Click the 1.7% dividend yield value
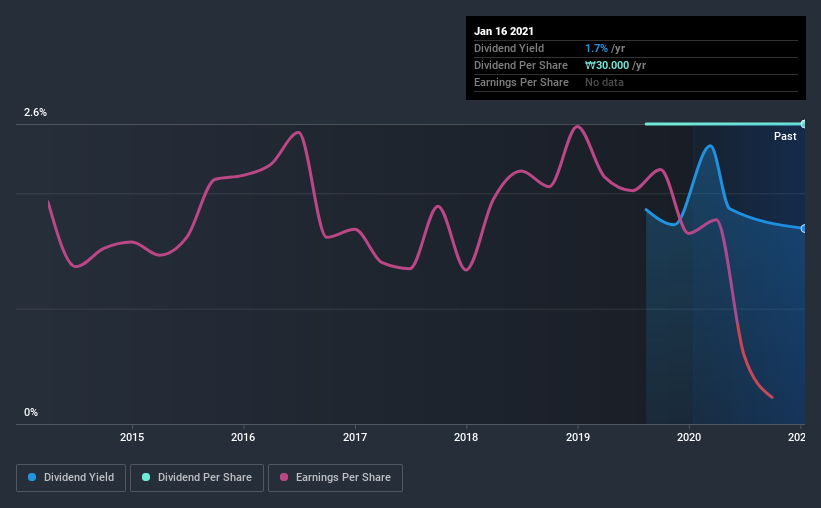Image resolution: width=821 pixels, height=508 pixels. tap(596, 48)
